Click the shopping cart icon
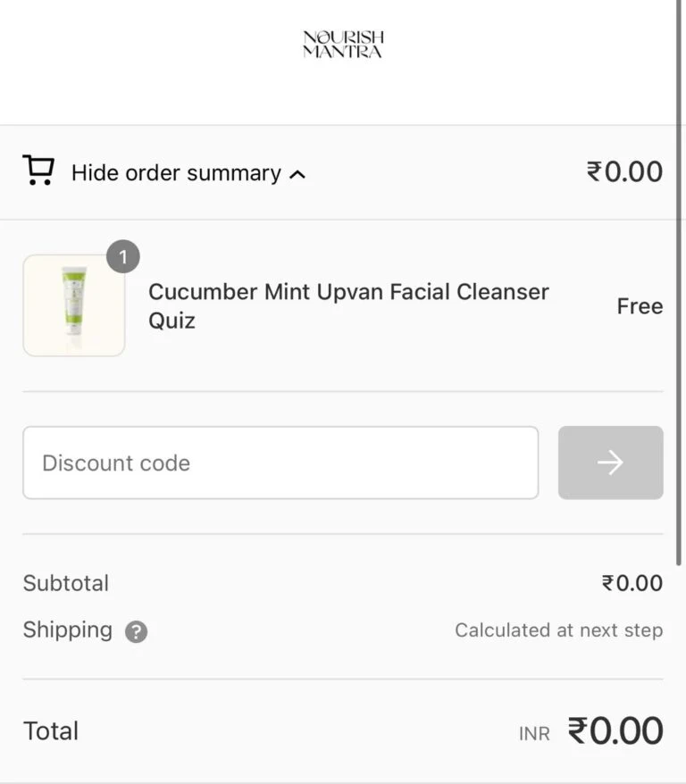 tap(38, 170)
